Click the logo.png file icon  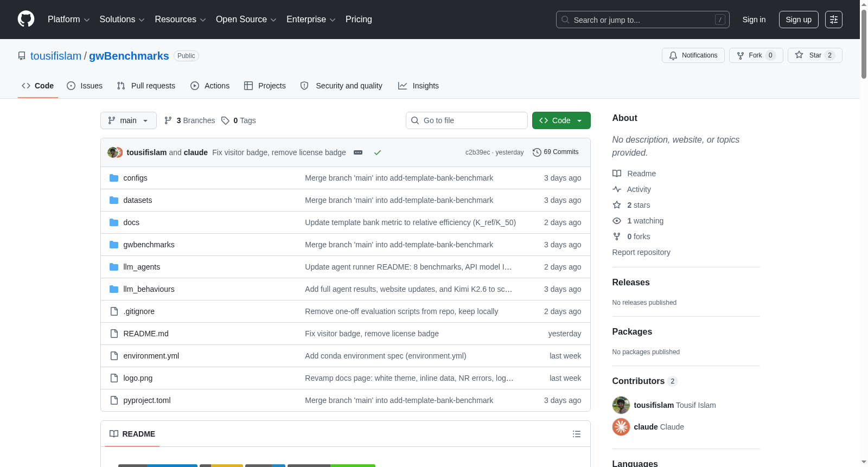point(114,378)
